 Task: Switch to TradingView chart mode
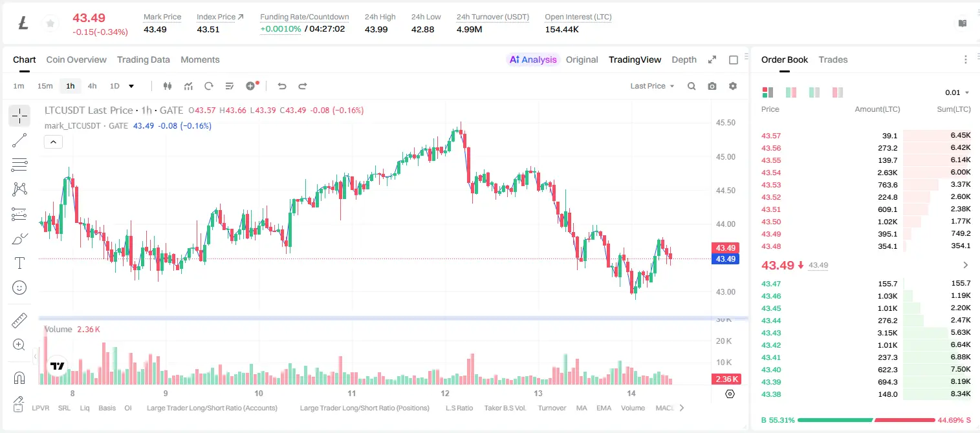click(635, 59)
